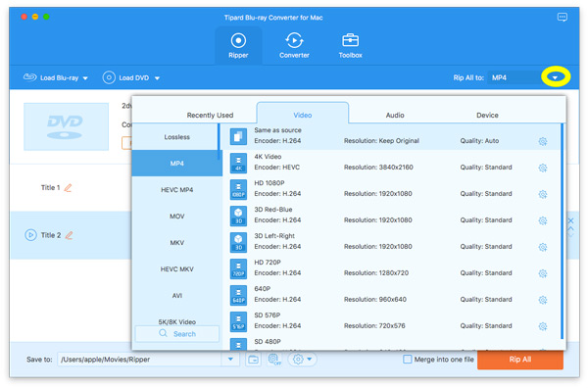Rename Title 1 with pencil icon
The width and height of the screenshot is (588, 388).
68,187
